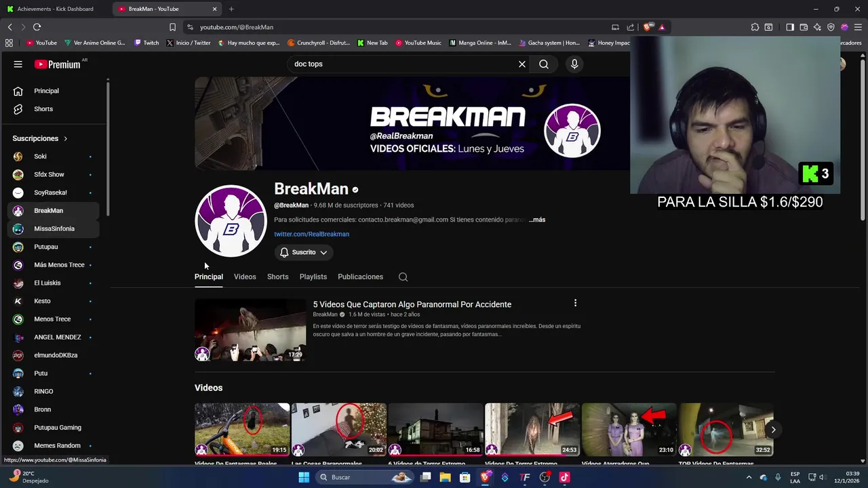Go back in browser history

pyautogui.click(x=9, y=27)
